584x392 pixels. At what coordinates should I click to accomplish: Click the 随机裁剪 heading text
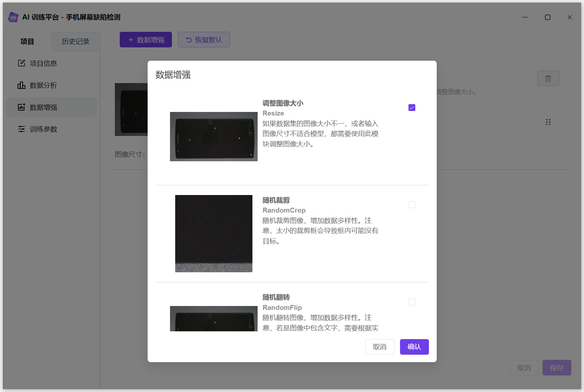click(x=276, y=200)
